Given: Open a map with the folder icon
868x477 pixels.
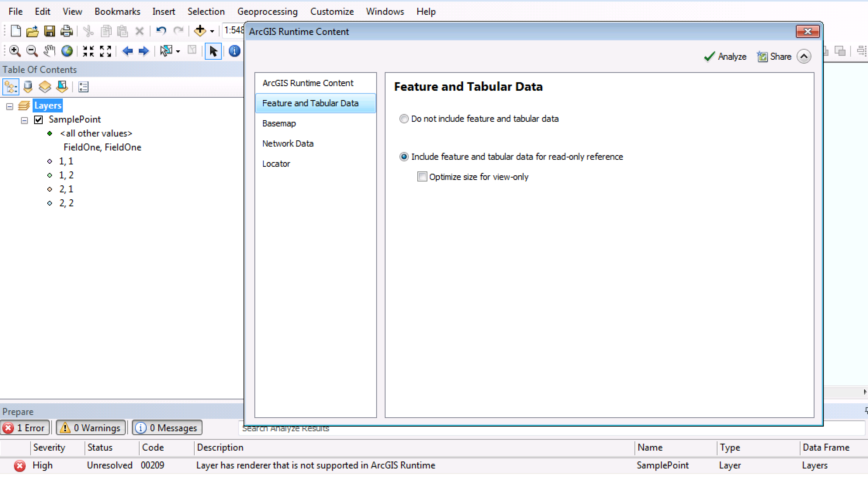Looking at the screenshot, I should pos(33,31).
